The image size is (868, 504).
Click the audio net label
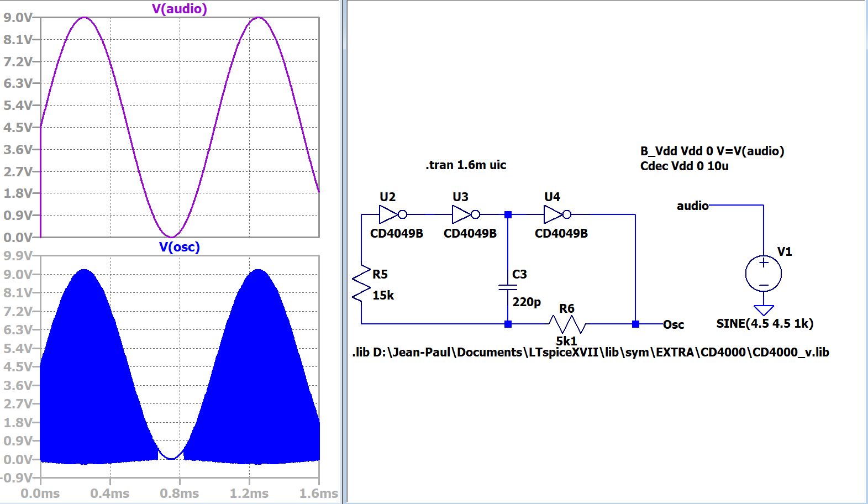(x=692, y=206)
